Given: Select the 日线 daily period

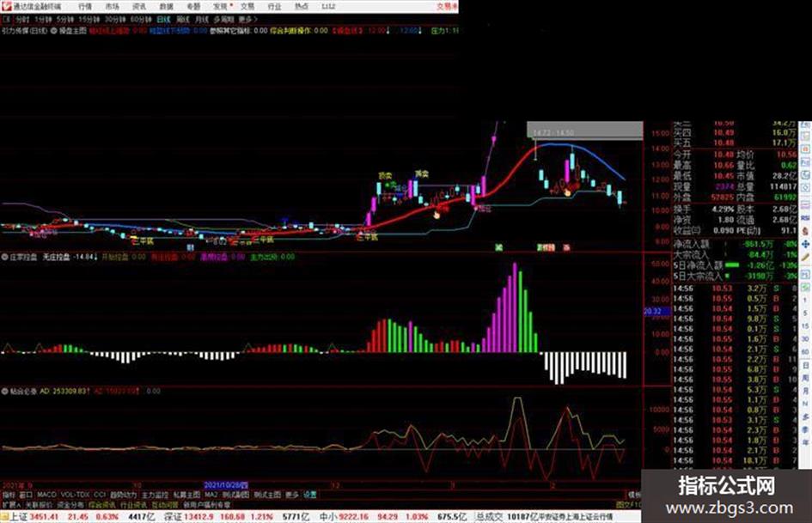Looking at the screenshot, I should click(x=163, y=20).
